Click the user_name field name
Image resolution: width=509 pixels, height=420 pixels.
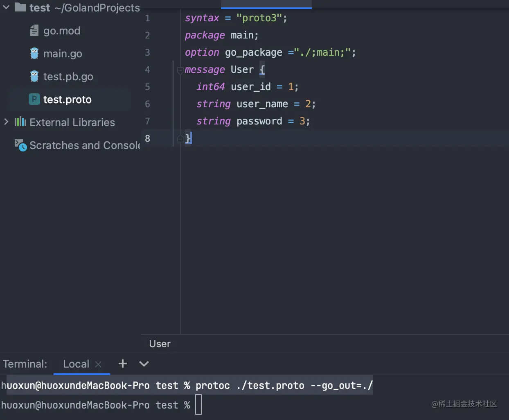[x=262, y=104]
